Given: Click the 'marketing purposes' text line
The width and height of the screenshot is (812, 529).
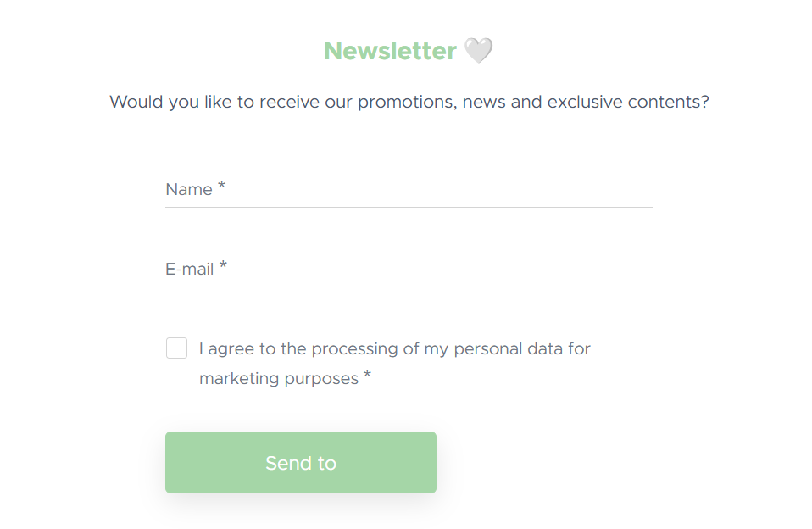Looking at the screenshot, I should (x=276, y=378).
